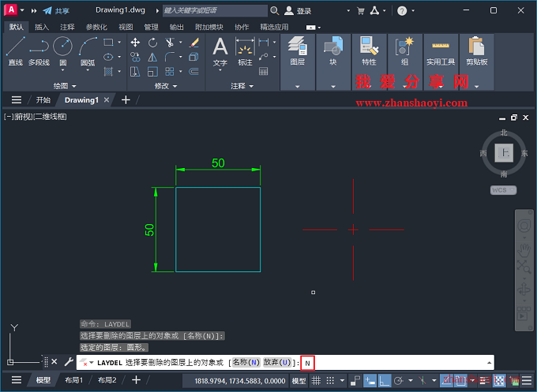
Task: Switch to the Insert (插入) ribbon tab
Action: 42,27
